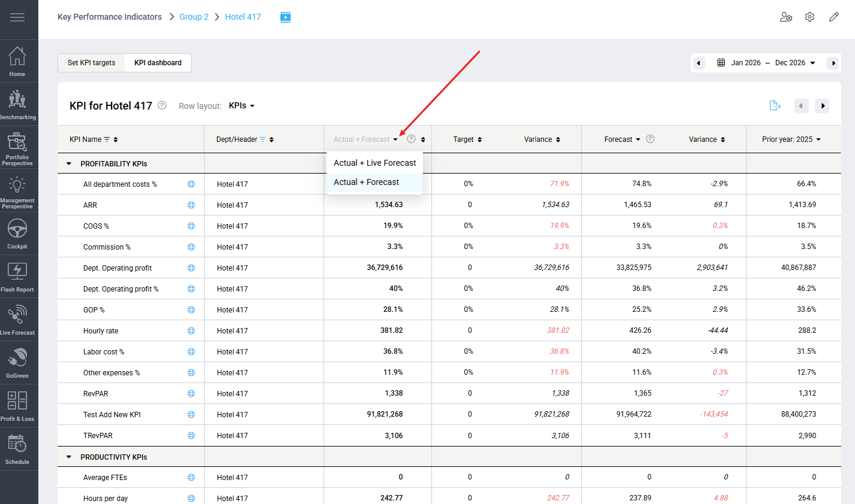Open the GoGreen sidebar icon
This screenshot has width=855, height=504.
[x=17, y=363]
